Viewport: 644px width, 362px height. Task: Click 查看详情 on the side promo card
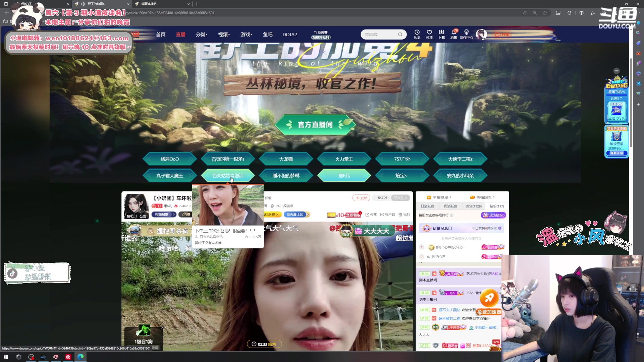[616, 153]
